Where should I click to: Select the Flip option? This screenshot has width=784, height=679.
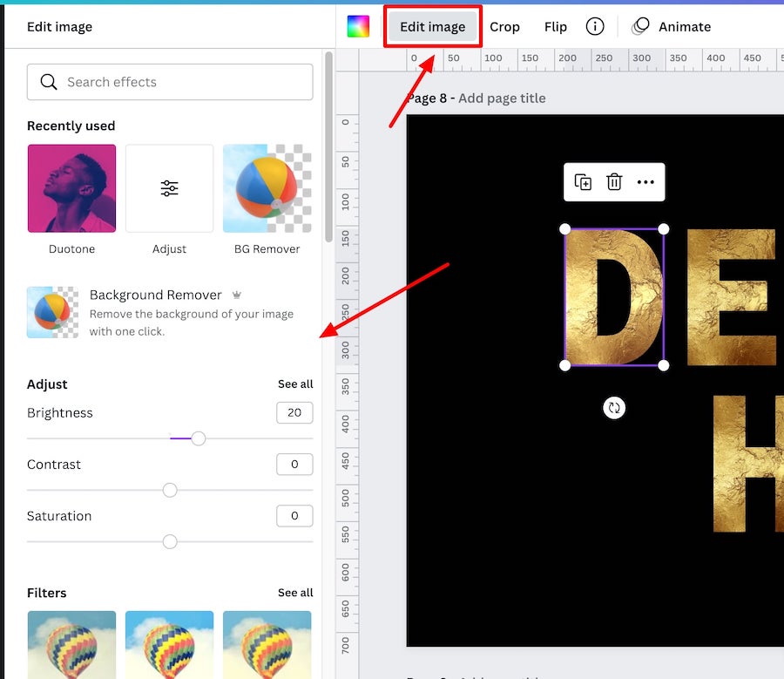[x=556, y=27]
